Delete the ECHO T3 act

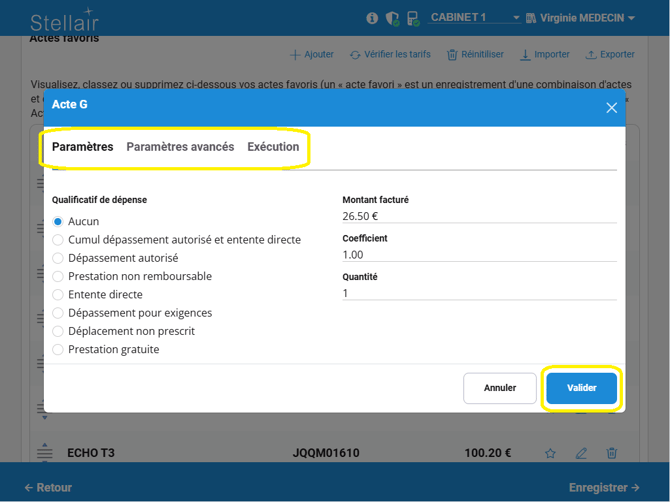pyautogui.click(x=611, y=453)
